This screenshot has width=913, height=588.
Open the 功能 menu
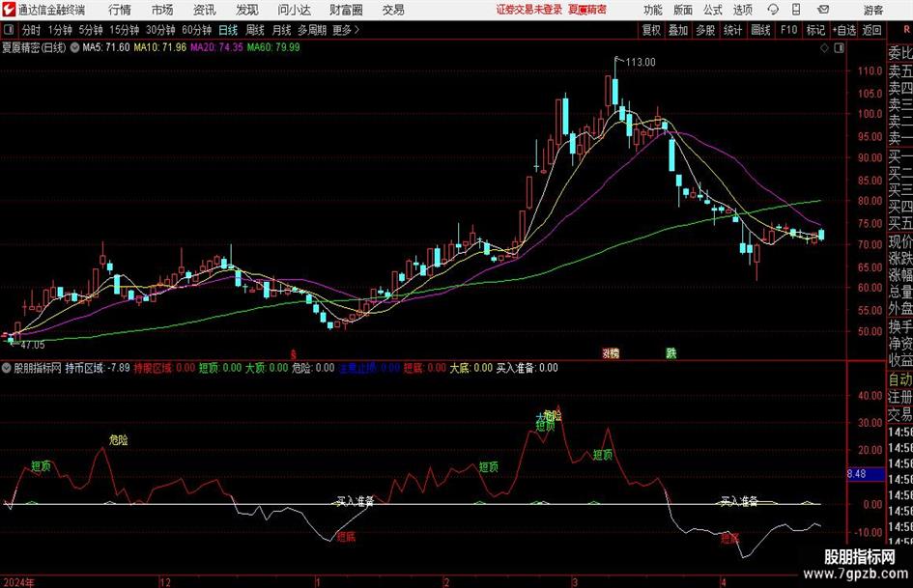click(x=653, y=10)
